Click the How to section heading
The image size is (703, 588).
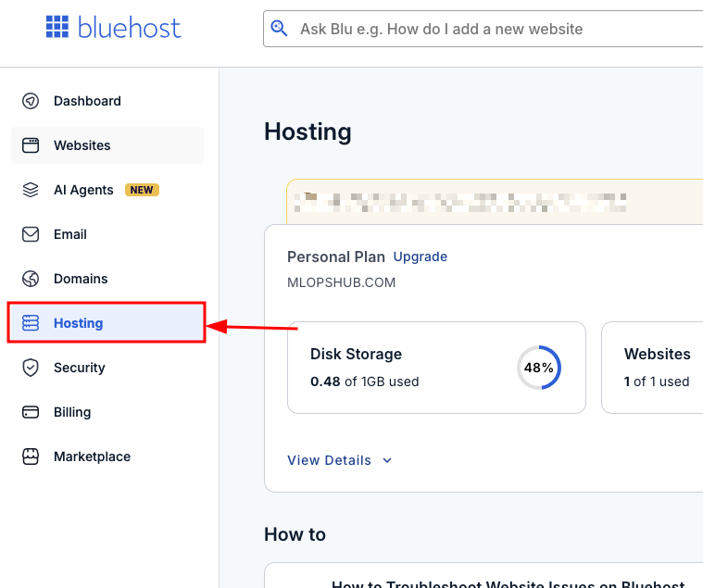(x=295, y=534)
